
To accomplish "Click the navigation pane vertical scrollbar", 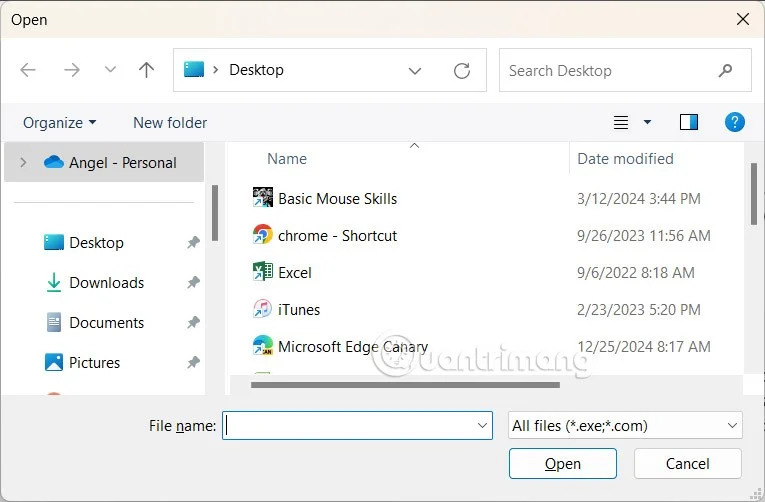I will point(215,213).
